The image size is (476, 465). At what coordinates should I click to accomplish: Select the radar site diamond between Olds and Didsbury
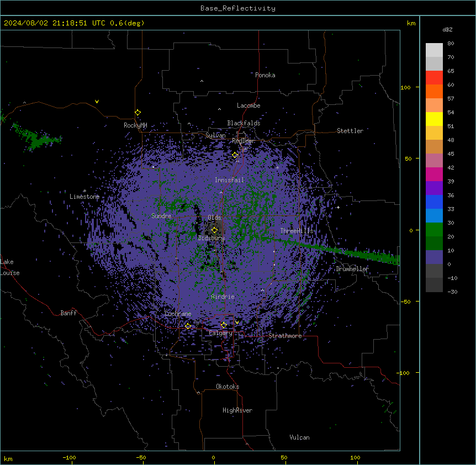(x=214, y=230)
